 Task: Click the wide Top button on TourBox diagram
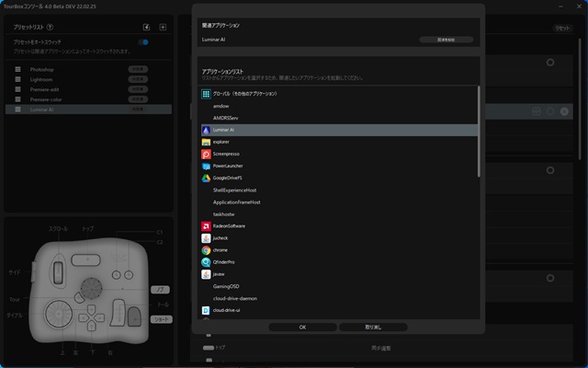(85, 259)
